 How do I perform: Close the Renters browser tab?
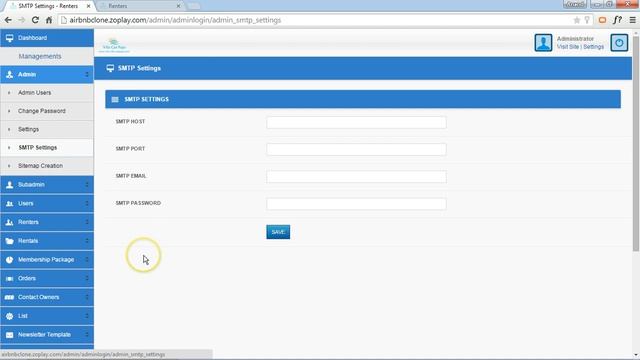click(178, 6)
